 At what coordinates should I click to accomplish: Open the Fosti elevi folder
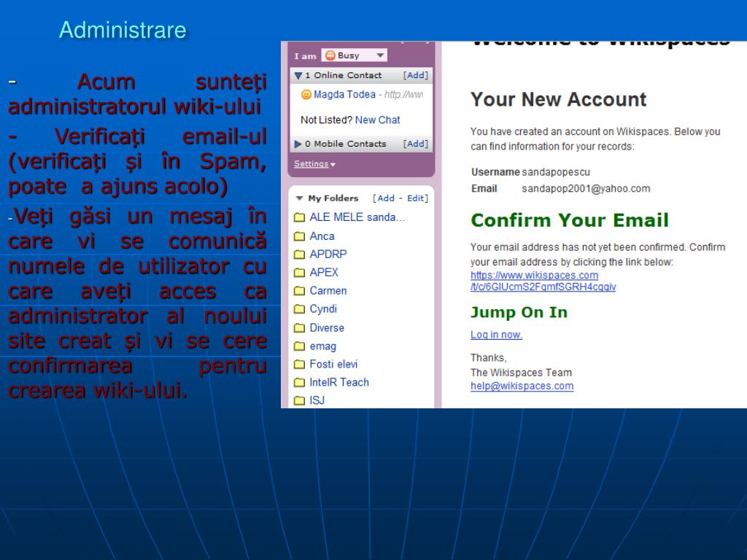(x=333, y=365)
